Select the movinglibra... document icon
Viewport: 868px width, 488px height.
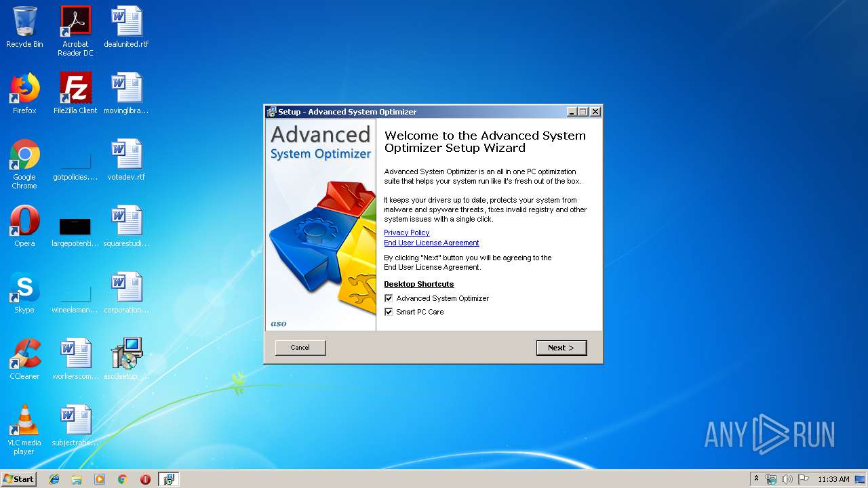[126, 94]
